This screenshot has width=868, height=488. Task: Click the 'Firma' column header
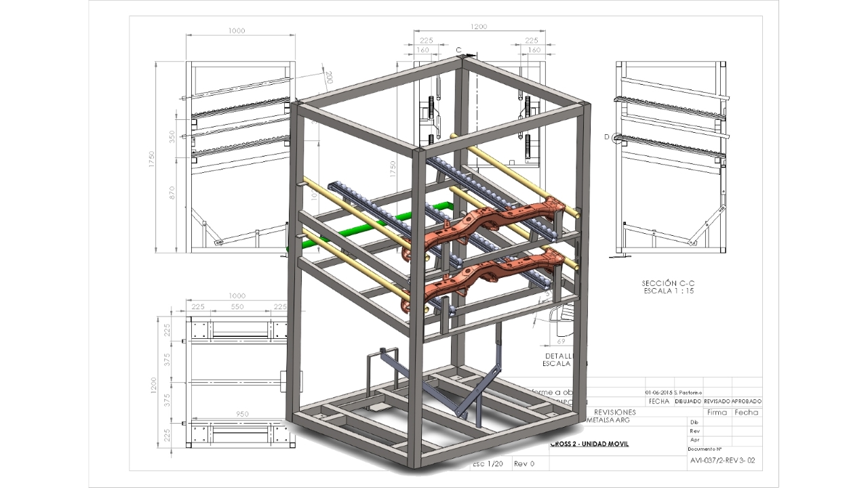point(716,412)
